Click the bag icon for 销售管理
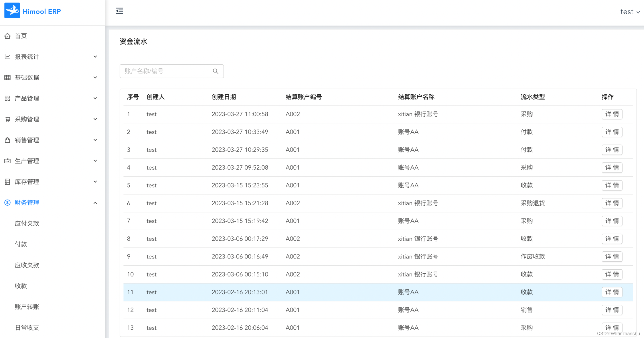 tap(7, 140)
